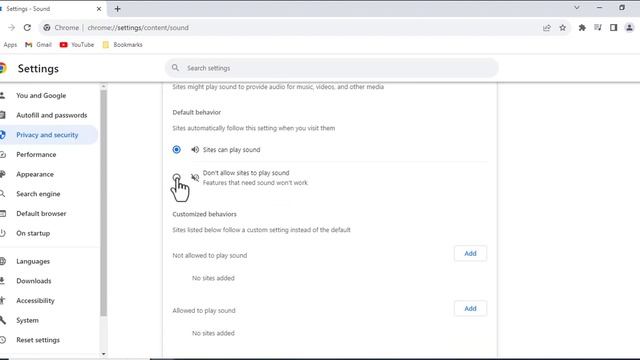
Task: Open the Apps shortcut in bookmarks bar
Action: [10, 45]
